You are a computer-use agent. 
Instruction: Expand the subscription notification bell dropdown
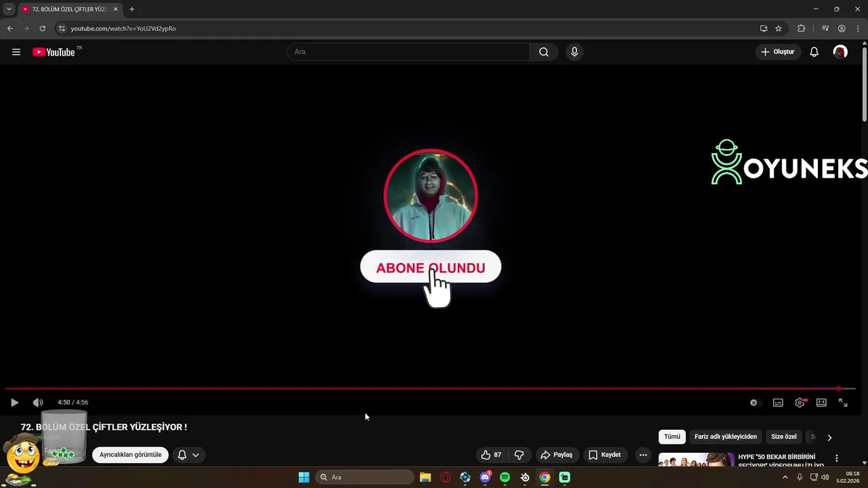(189, 455)
